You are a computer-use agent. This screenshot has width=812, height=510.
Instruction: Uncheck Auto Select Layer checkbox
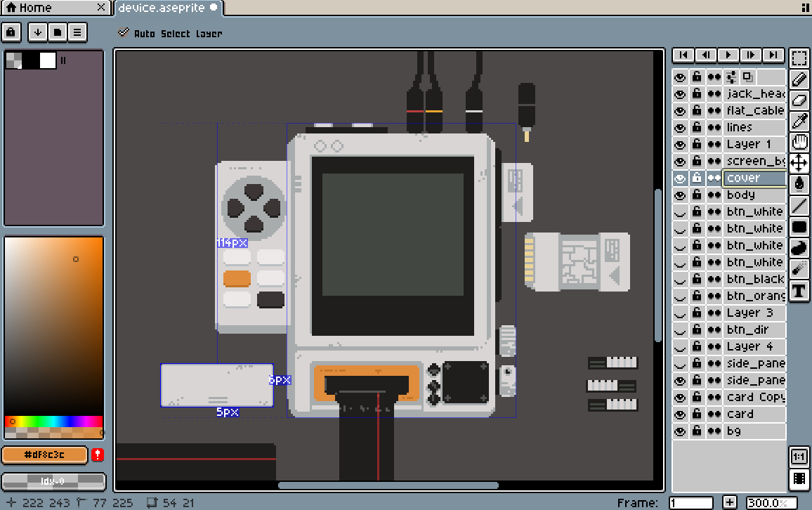(124, 33)
